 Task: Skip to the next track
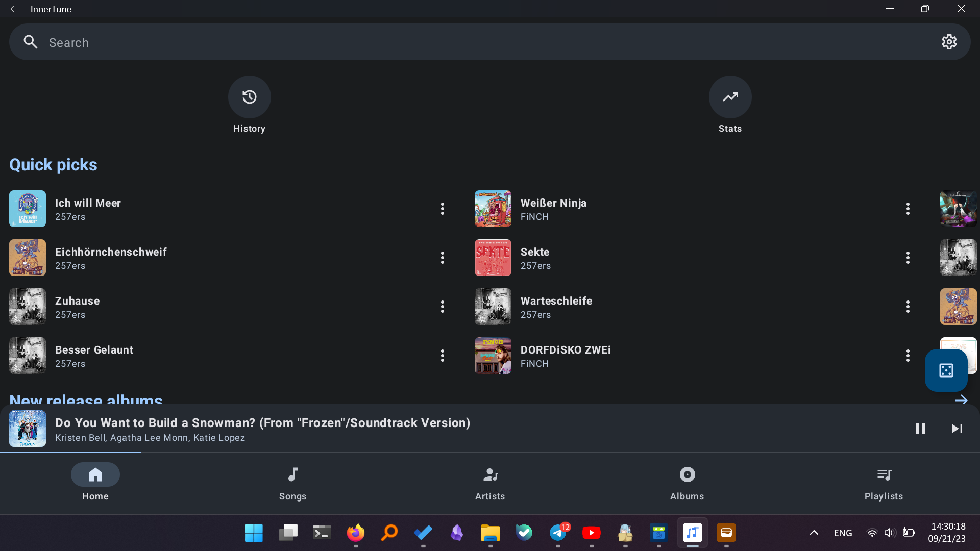(x=957, y=429)
